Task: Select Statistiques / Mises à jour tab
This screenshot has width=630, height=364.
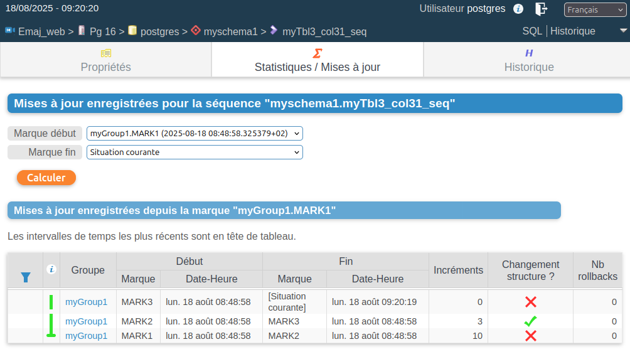Action: [x=318, y=60]
